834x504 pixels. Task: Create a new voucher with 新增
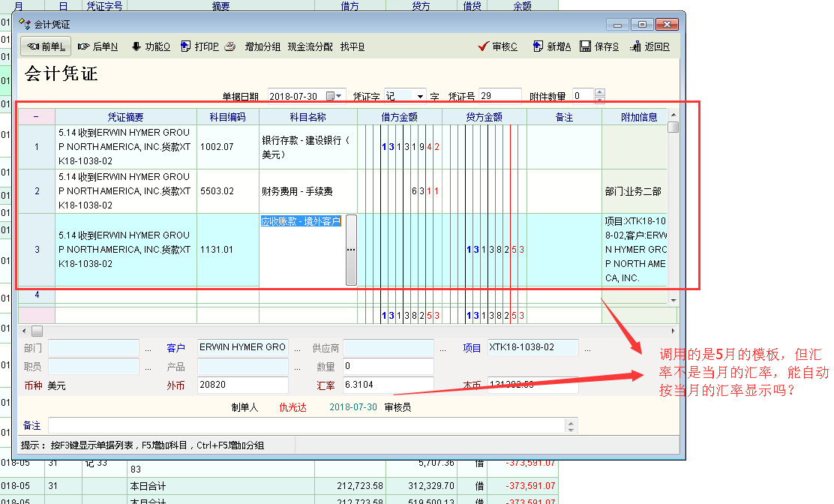(x=551, y=46)
